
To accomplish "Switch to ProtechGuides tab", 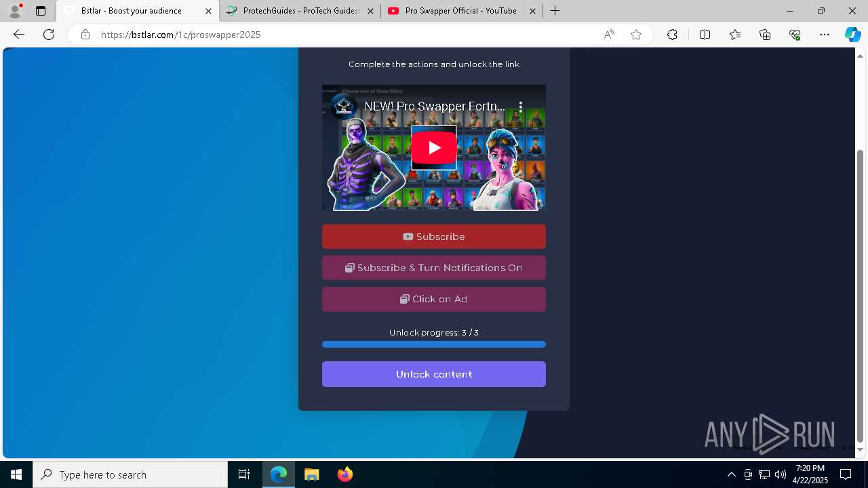I will pyautogui.click(x=300, y=11).
